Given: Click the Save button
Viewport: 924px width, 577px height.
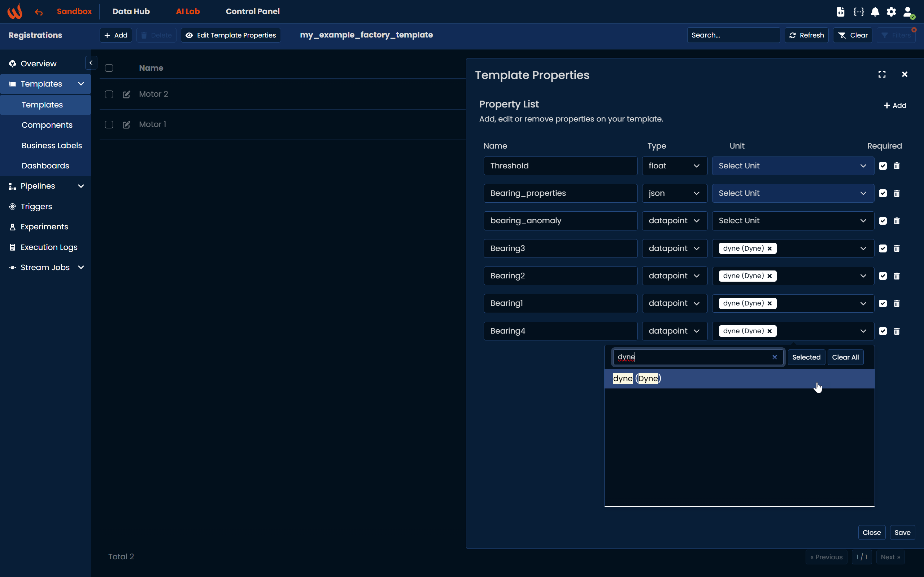Looking at the screenshot, I should (902, 532).
